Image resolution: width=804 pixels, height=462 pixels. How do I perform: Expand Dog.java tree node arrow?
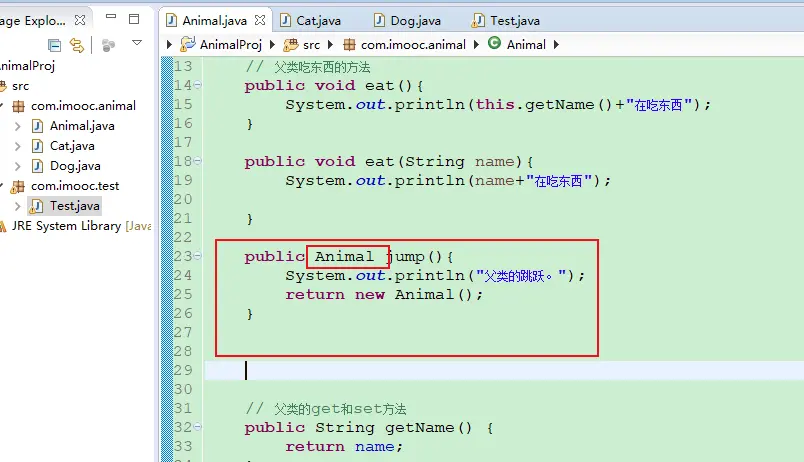point(17,166)
